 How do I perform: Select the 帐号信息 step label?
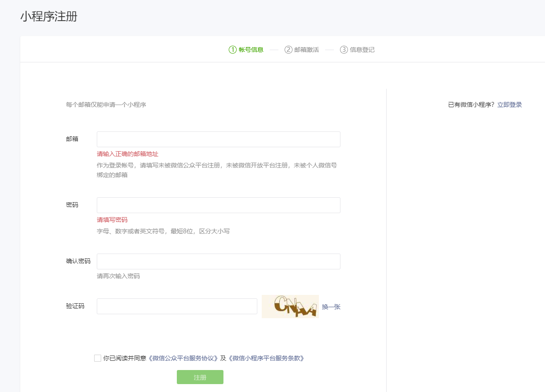251,50
